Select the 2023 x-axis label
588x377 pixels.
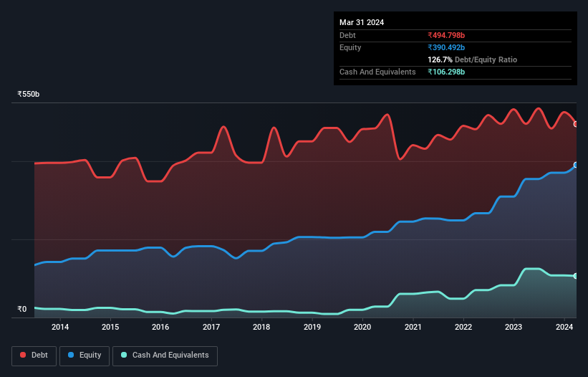point(514,327)
